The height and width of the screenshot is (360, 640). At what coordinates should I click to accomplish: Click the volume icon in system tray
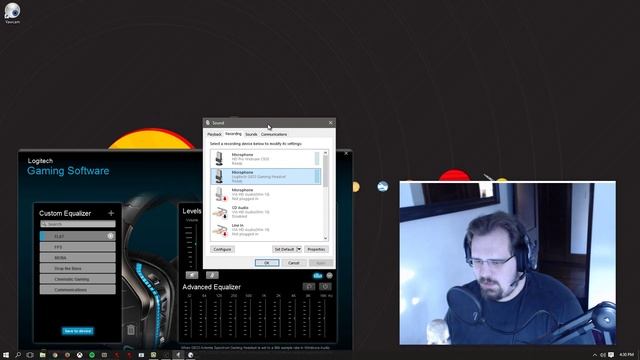click(603, 355)
